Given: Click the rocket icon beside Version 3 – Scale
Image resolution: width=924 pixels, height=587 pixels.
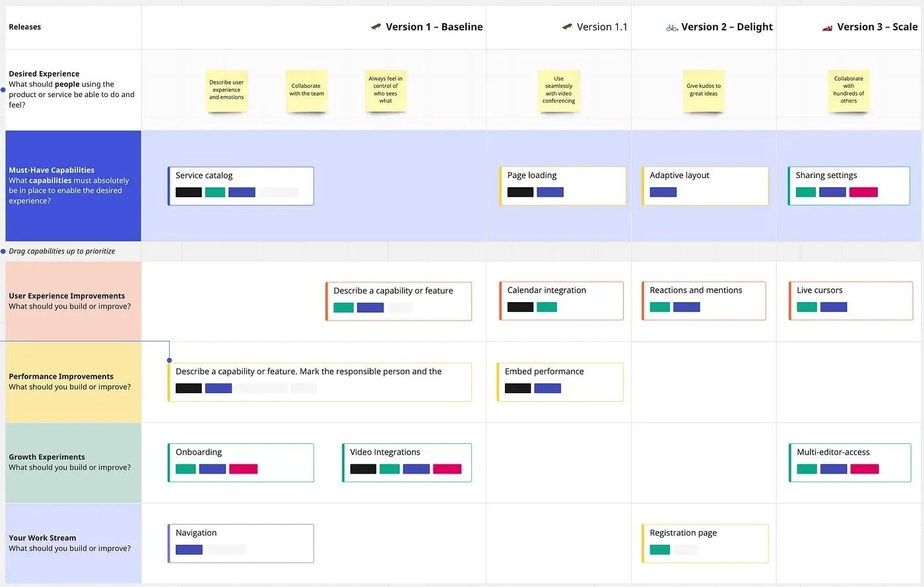Looking at the screenshot, I should [x=826, y=27].
